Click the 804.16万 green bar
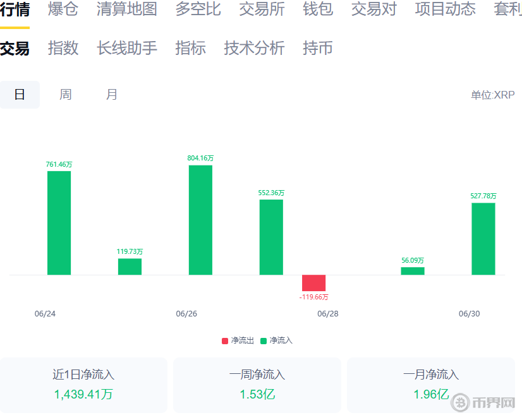 (200, 220)
